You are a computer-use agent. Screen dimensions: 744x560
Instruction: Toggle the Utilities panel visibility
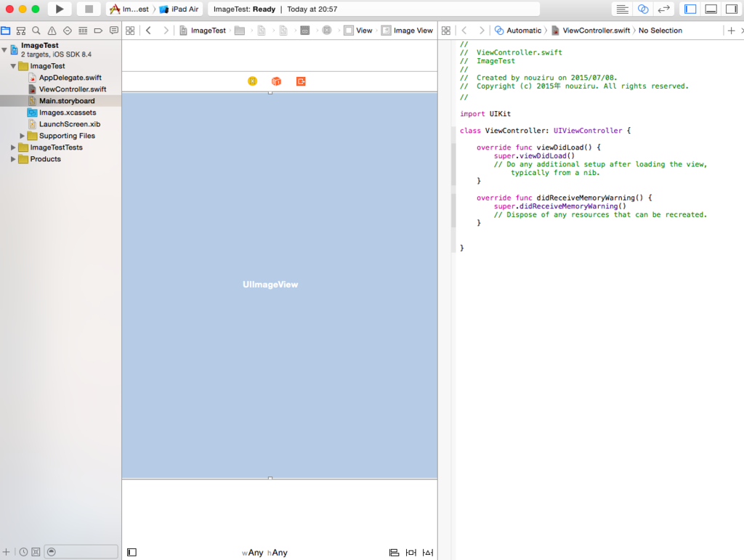coord(731,9)
